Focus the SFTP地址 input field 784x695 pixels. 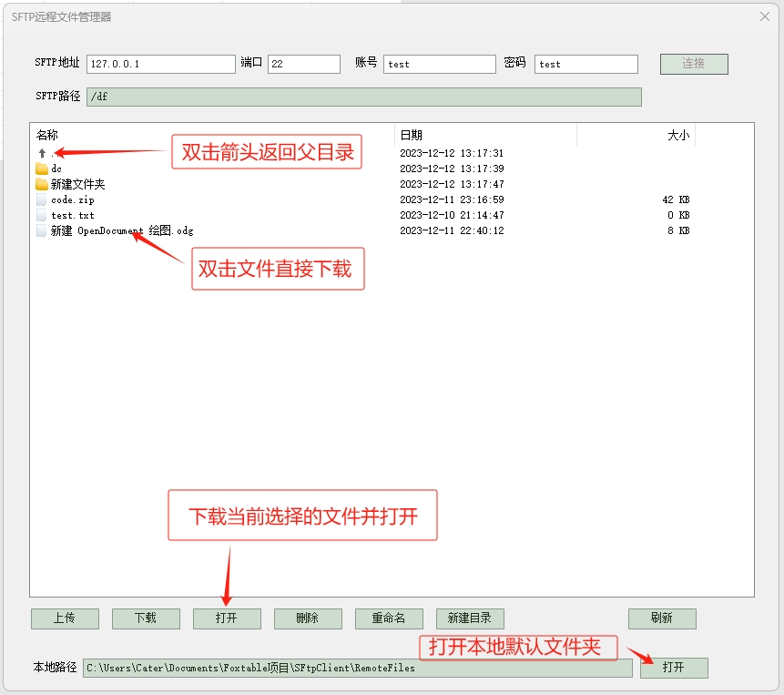click(161, 64)
